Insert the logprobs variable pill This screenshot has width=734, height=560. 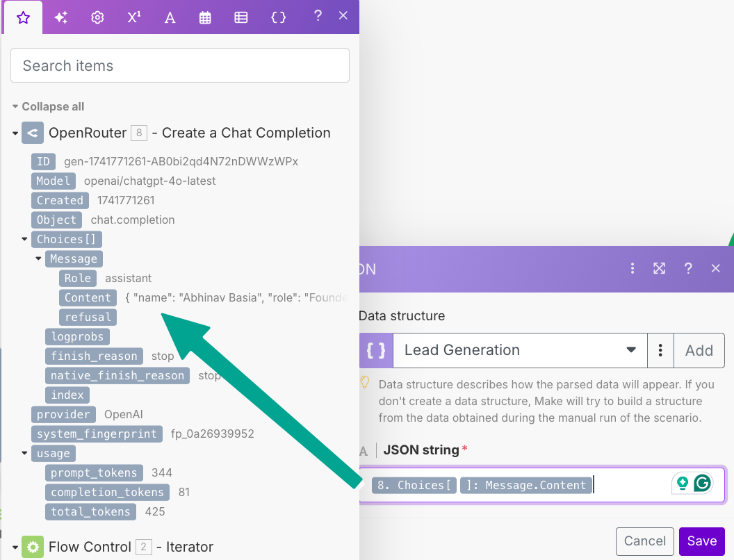[77, 337]
